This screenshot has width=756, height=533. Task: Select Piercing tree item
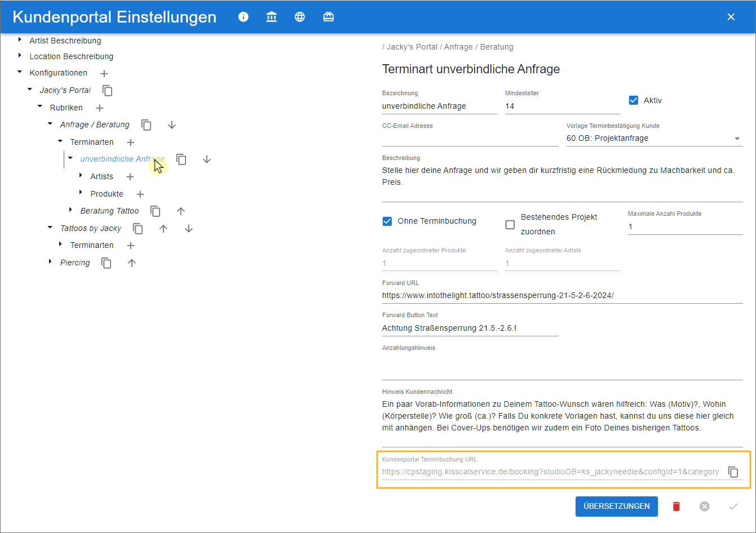coord(75,263)
